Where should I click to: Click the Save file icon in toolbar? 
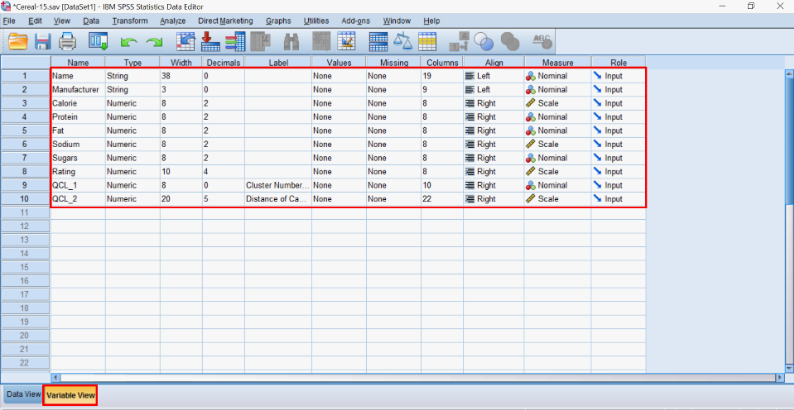click(43, 41)
